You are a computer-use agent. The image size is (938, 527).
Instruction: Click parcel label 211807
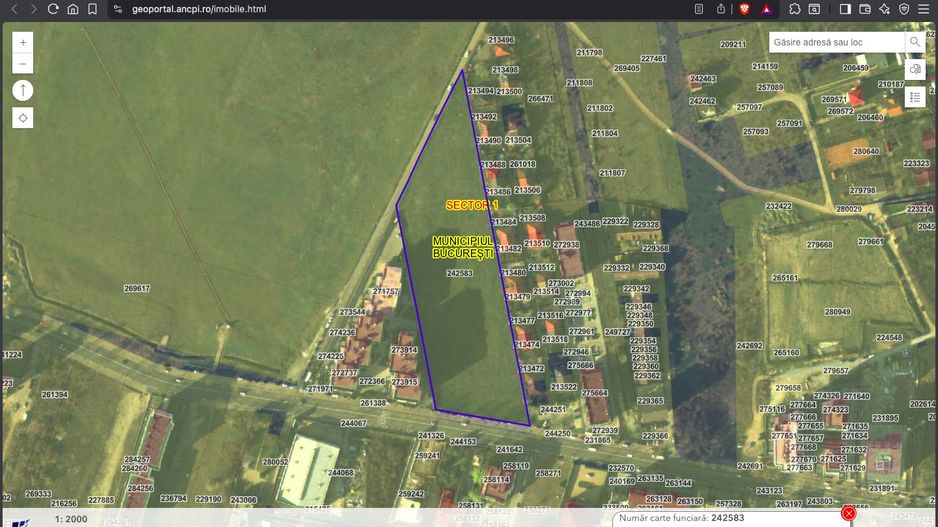[612, 173]
